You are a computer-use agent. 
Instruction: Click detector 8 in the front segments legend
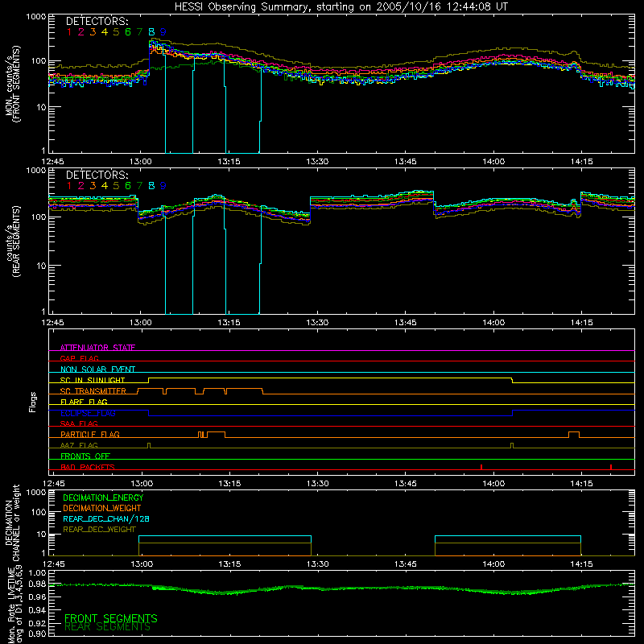(151, 32)
